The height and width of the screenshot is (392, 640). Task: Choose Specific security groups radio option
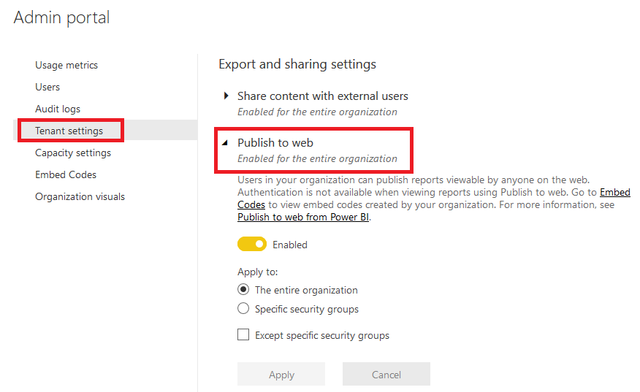[243, 308]
